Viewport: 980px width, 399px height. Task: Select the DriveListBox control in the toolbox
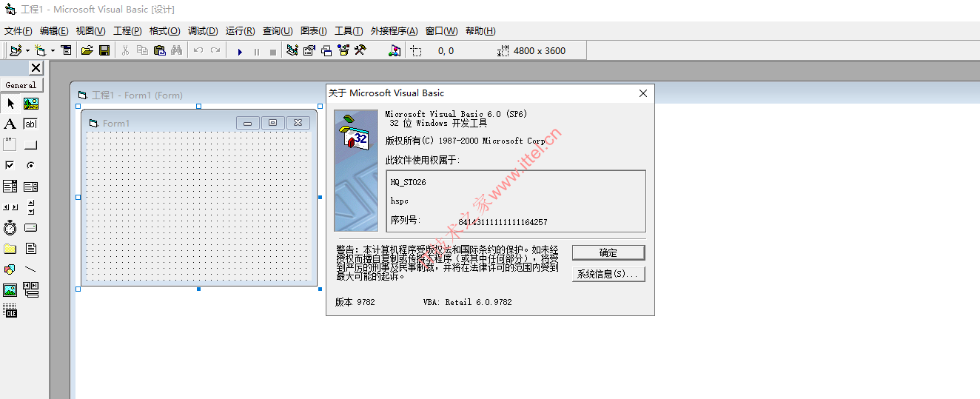coord(31,228)
